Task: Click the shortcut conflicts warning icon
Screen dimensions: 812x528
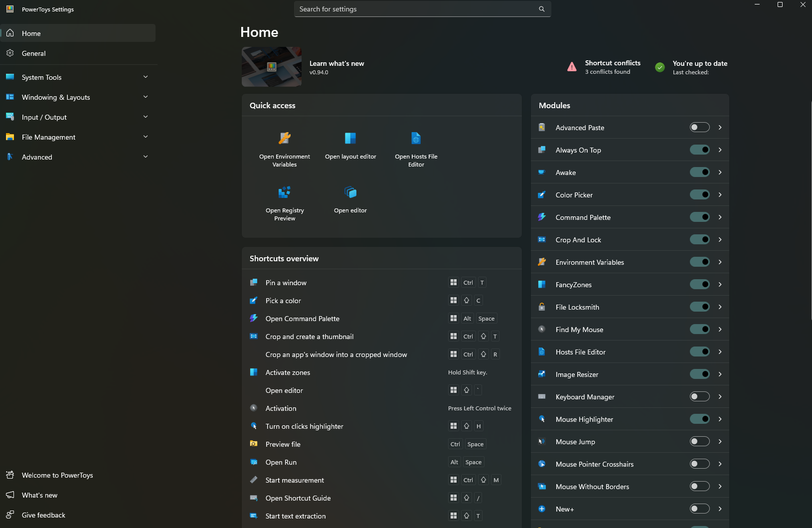Action: [x=571, y=67]
